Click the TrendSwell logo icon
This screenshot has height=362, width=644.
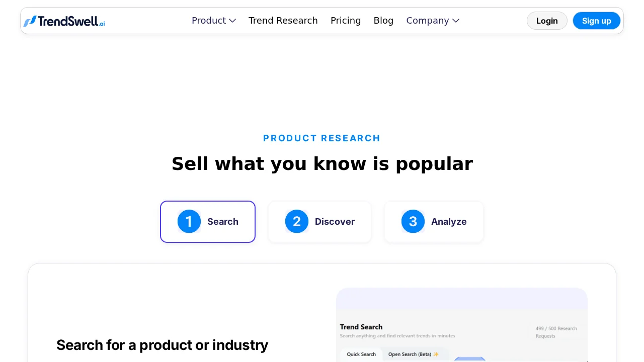pos(31,21)
